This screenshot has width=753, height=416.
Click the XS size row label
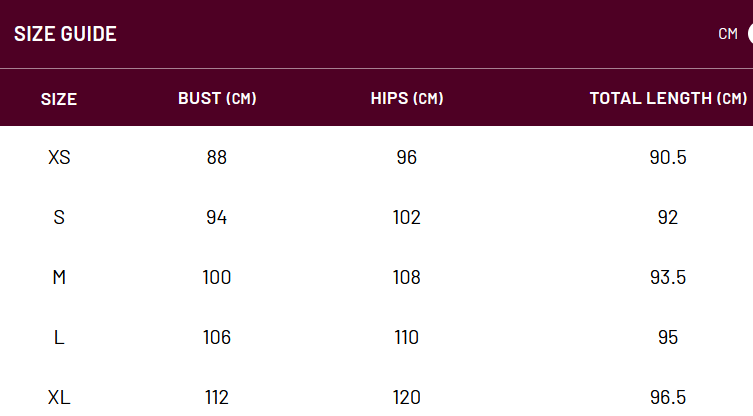click(x=59, y=157)
